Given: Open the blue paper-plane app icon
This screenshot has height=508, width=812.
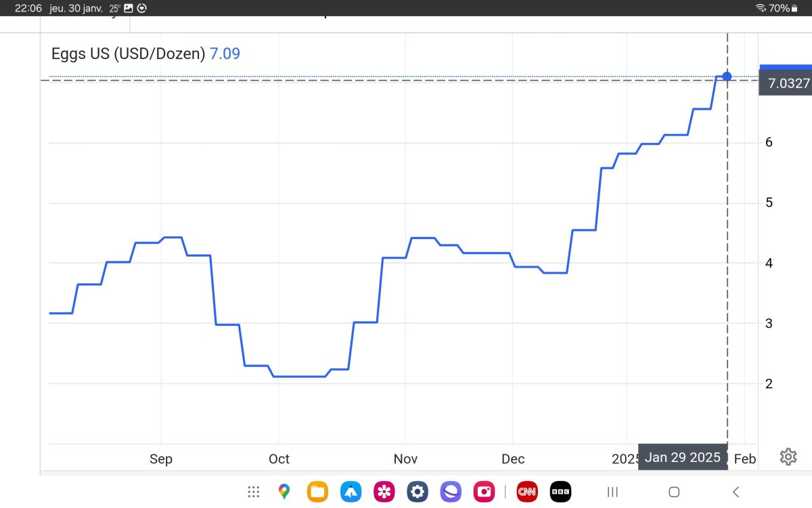Looking at the screenshot, I should [x=351, y=492].
